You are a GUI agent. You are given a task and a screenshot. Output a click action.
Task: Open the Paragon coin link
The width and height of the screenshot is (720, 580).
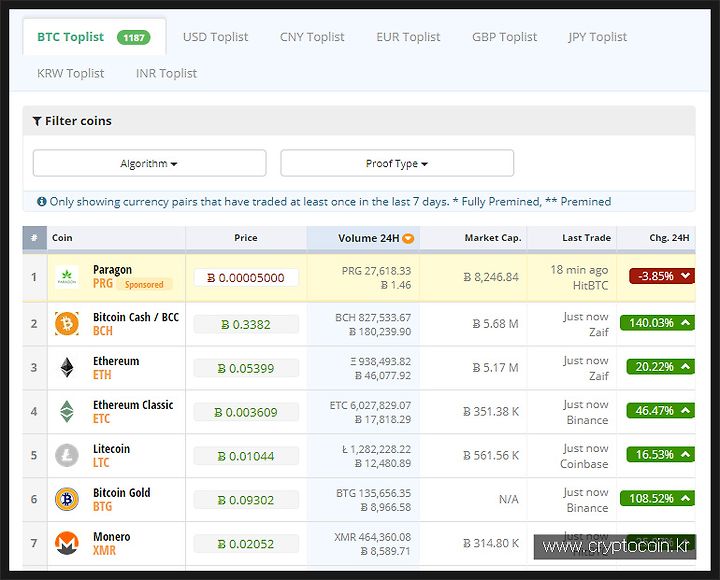point(112,270)
